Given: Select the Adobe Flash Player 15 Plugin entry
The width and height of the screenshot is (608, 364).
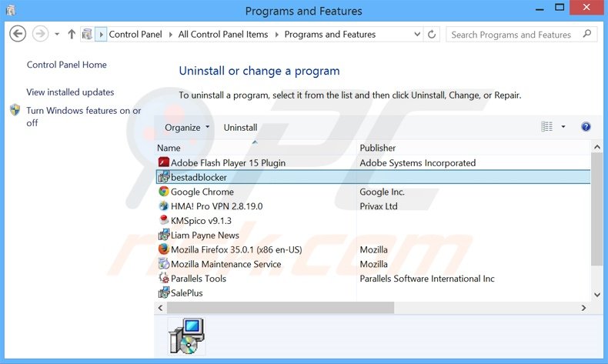Looking at the screenshot, I should tap(228, 163).
